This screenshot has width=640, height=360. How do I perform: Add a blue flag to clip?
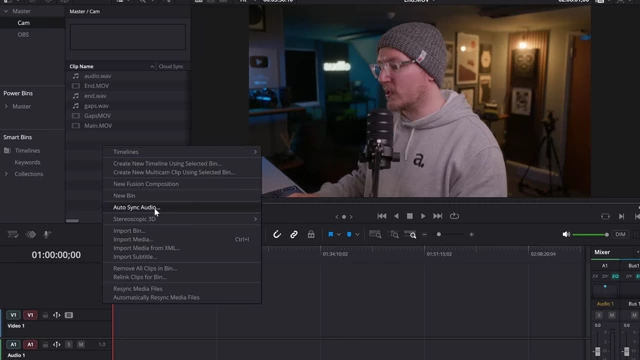pos(331,234)
